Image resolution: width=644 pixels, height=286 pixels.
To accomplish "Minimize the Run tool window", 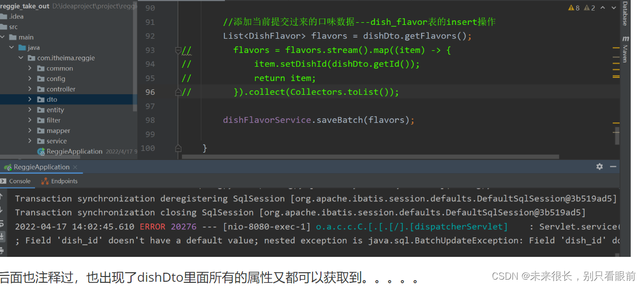I will [613, 166].
